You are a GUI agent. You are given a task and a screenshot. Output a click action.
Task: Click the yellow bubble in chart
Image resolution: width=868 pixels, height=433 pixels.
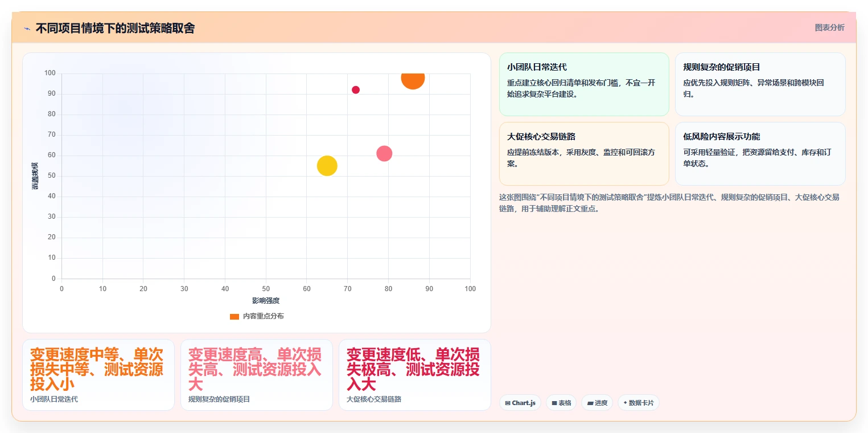coord(327,166)
